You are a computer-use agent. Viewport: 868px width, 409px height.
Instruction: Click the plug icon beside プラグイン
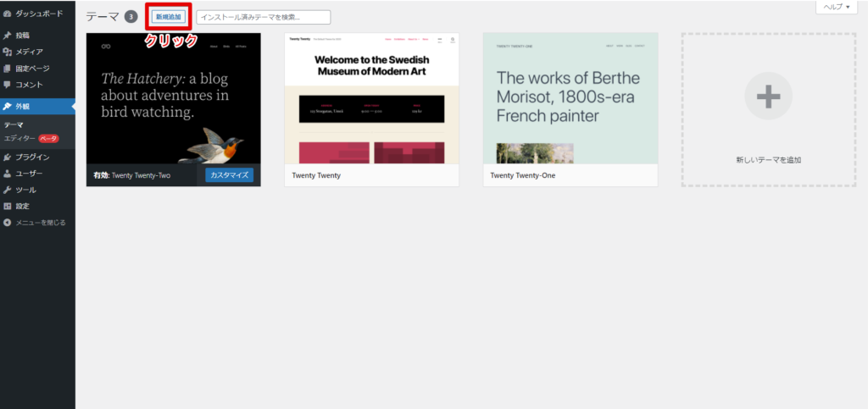point(7,157)
